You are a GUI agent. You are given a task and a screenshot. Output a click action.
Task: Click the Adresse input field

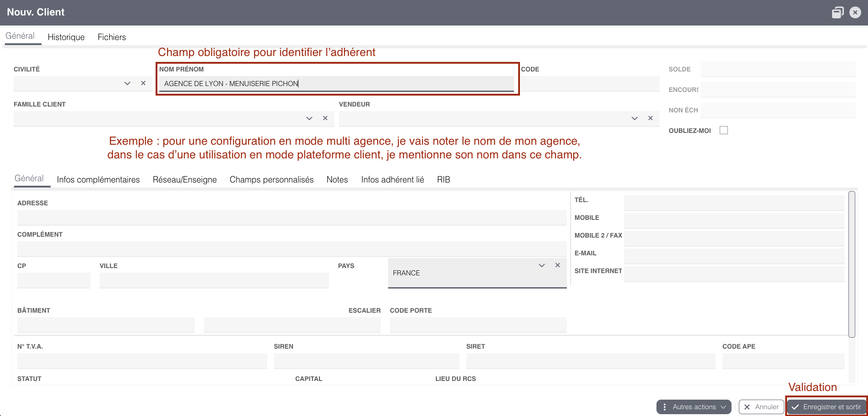tap(292, 218)
